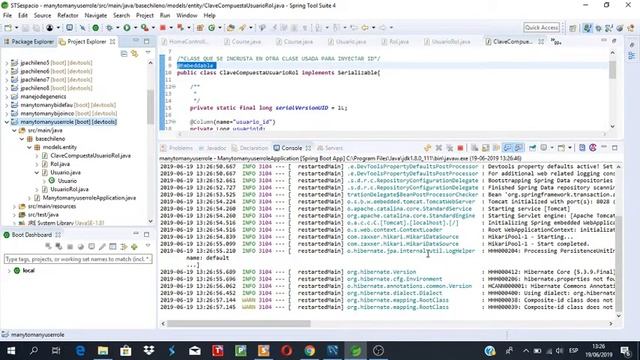This screenshot has height=360, width=640.
Task: Click the Boot Dashboard filter text field
Action: [78, 259]
